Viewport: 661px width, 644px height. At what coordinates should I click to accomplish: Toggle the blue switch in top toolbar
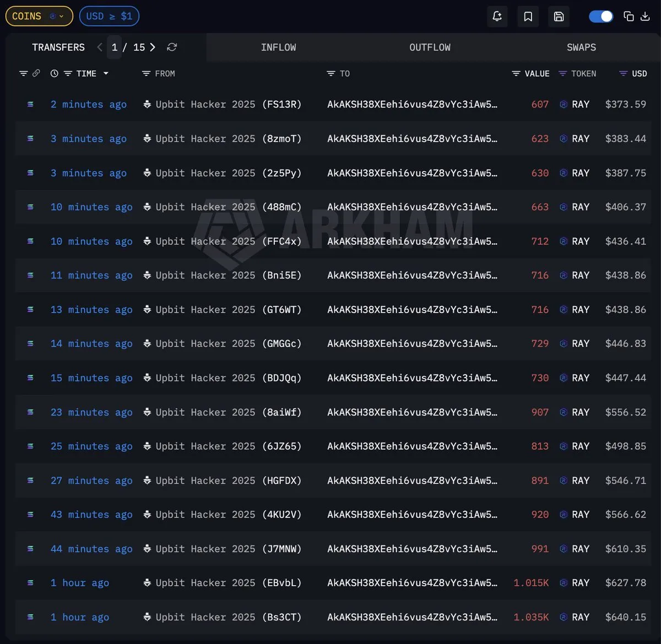(601, 17)
